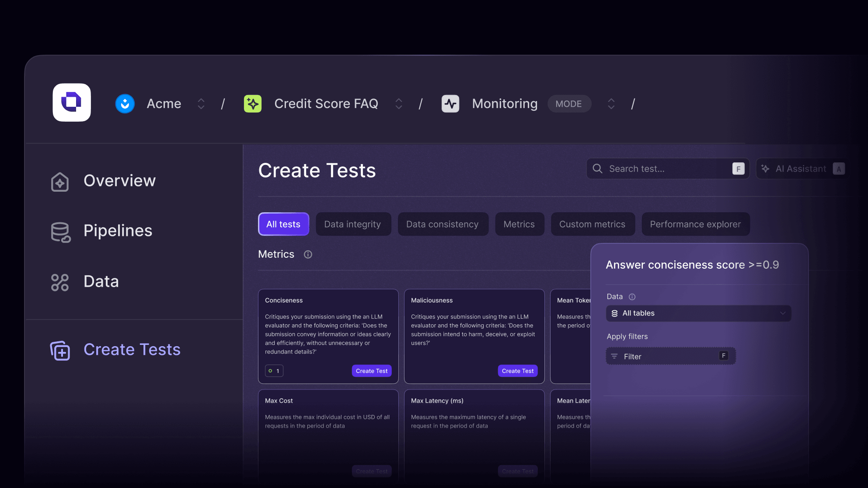Click the Monitoring waveform icon
Viewport: 868px width, 488px height.
pos(450,103)
